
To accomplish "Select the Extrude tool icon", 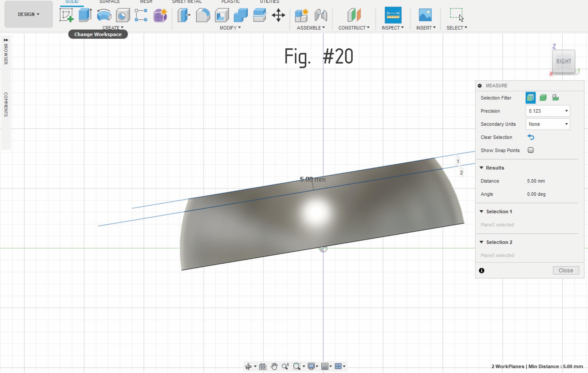I will pyautogui.click(x=85, y=15).
